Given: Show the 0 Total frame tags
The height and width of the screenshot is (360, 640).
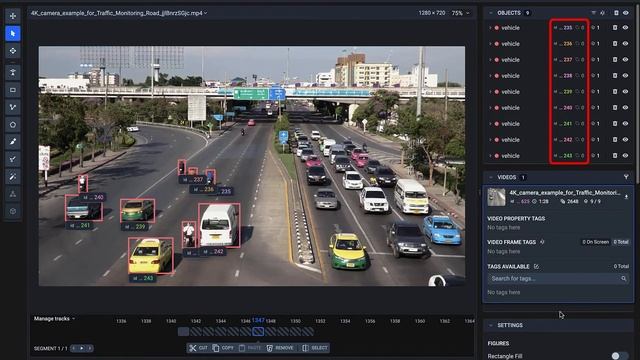Looking at the screenshot, I should [620, 242].
